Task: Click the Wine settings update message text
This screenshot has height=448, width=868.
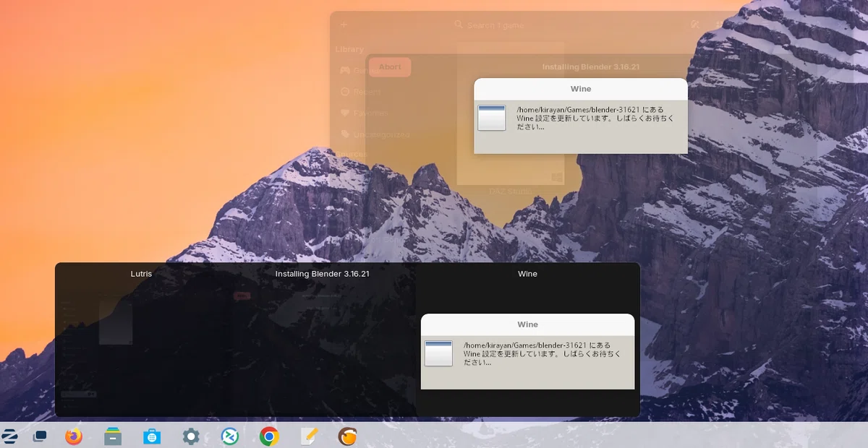Action: coord(595,118)
